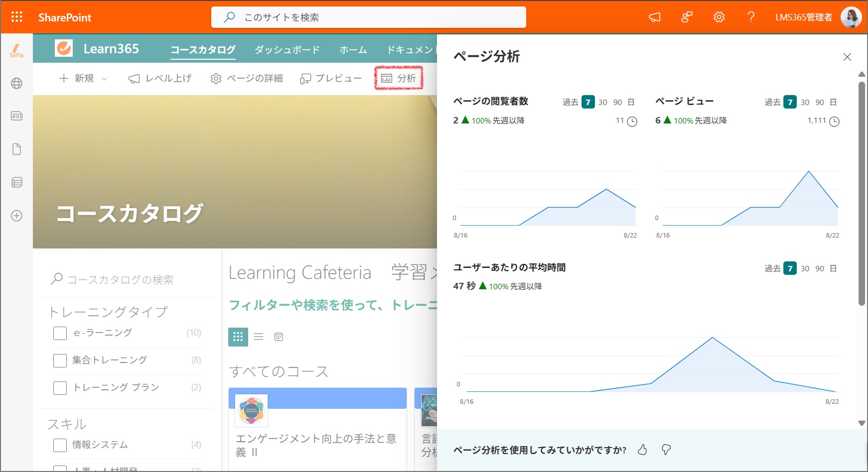Click 分析 in command bar
Screen dimensions: 868x472
coord(399,78)
